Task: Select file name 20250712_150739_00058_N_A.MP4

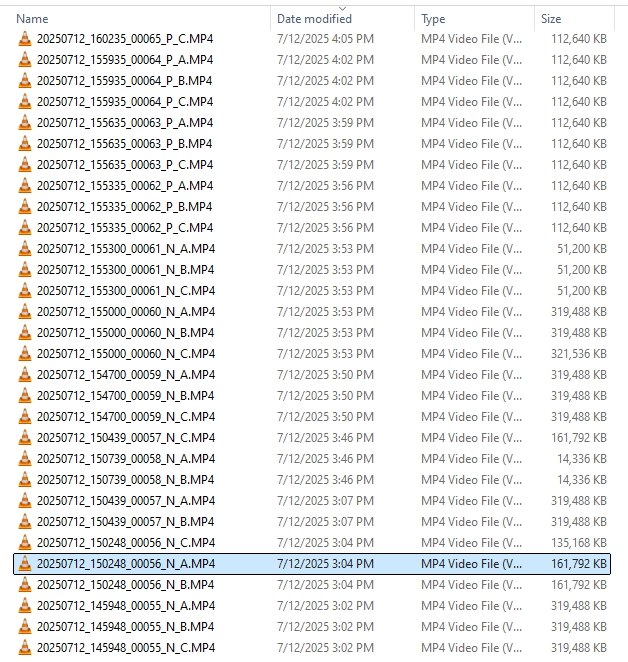Action: tap(126, 459)
